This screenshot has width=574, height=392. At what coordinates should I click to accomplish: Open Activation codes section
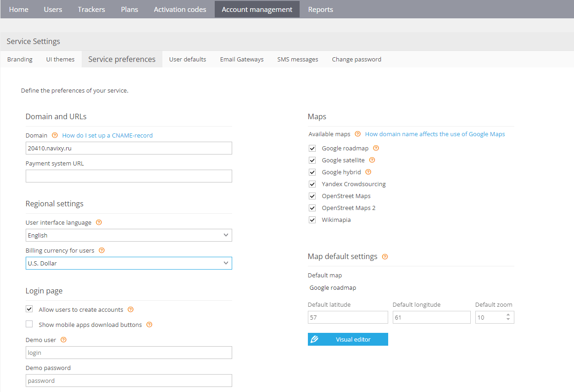tap(180, 9)
